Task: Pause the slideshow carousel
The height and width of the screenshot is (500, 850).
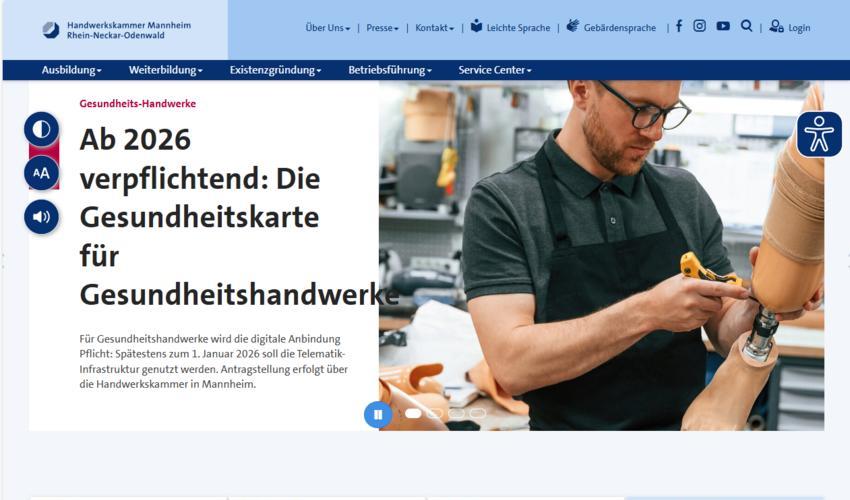Action: (x=378, y=414)
